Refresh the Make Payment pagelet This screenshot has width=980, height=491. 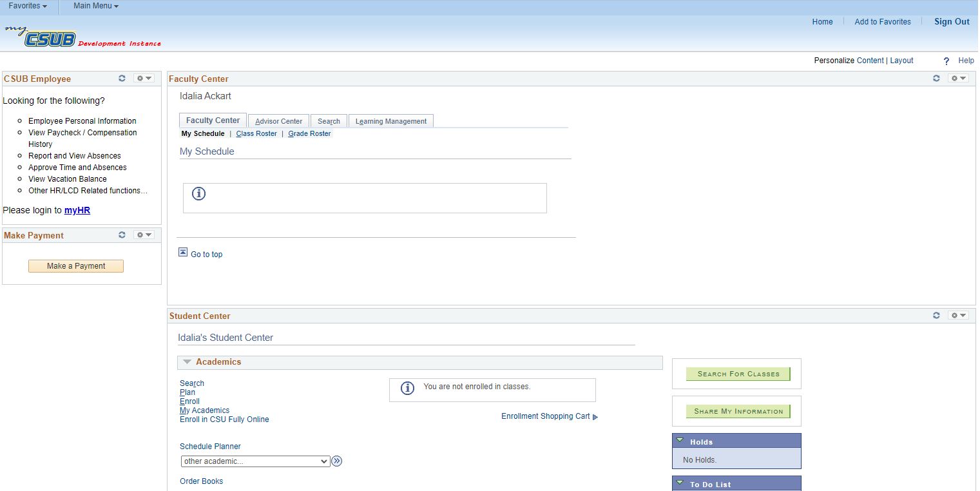pos(122,235)
